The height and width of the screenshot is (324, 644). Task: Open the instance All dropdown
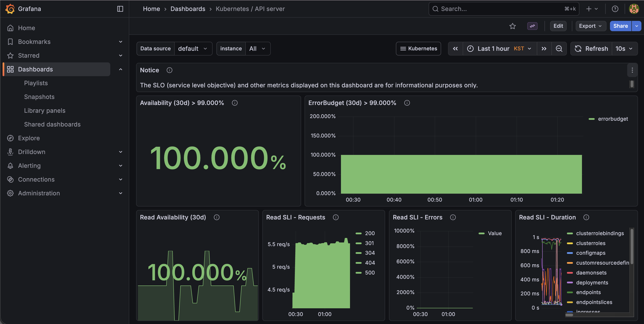[x=257, y=48]
